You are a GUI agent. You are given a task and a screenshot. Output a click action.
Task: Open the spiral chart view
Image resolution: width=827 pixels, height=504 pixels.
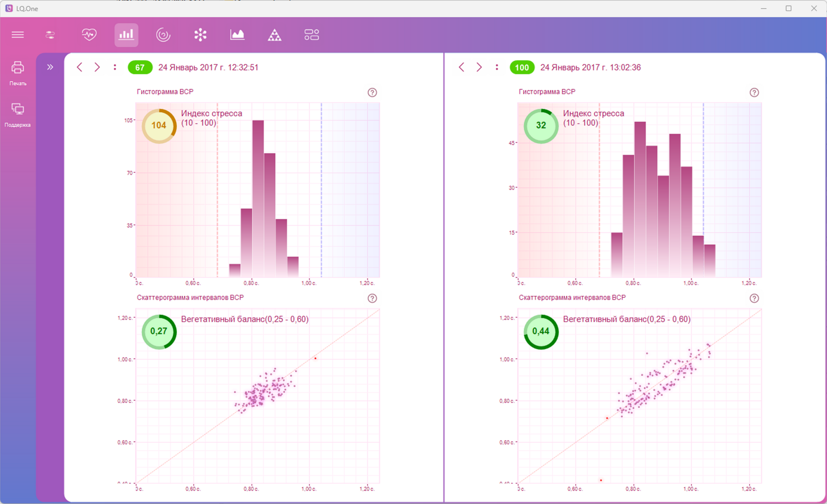163,34
